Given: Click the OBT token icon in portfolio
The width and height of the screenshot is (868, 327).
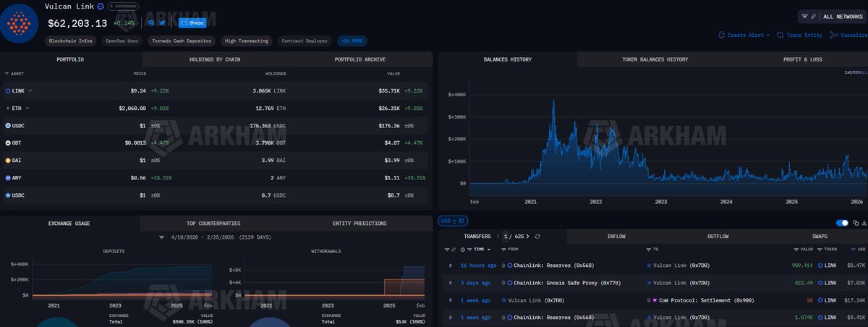Looking at the screenshot, I should pos(8,143).
